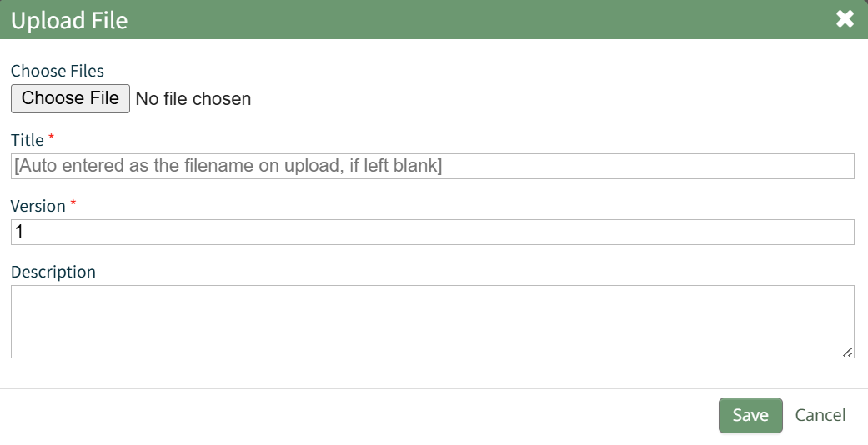
Task: Click the 'Upload File' dialog heading
Action: (x=69, y=20)
